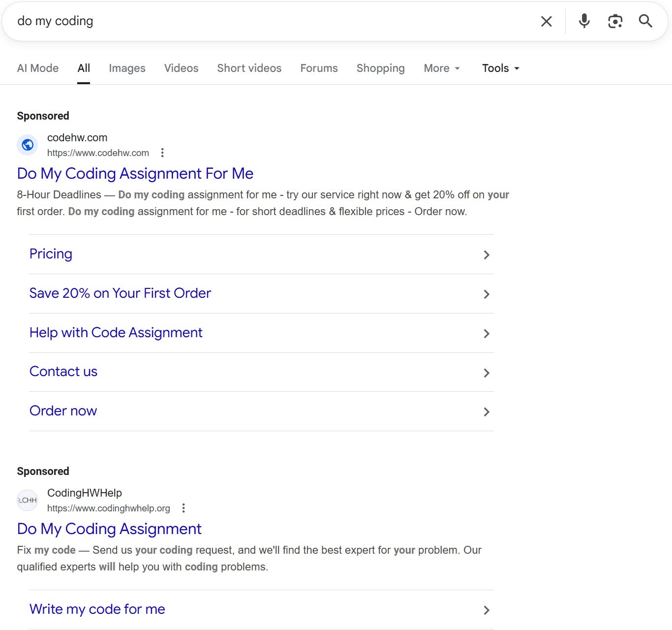
Task: Click chevron on Help with Code Assignment row
Action: [487, 333]
